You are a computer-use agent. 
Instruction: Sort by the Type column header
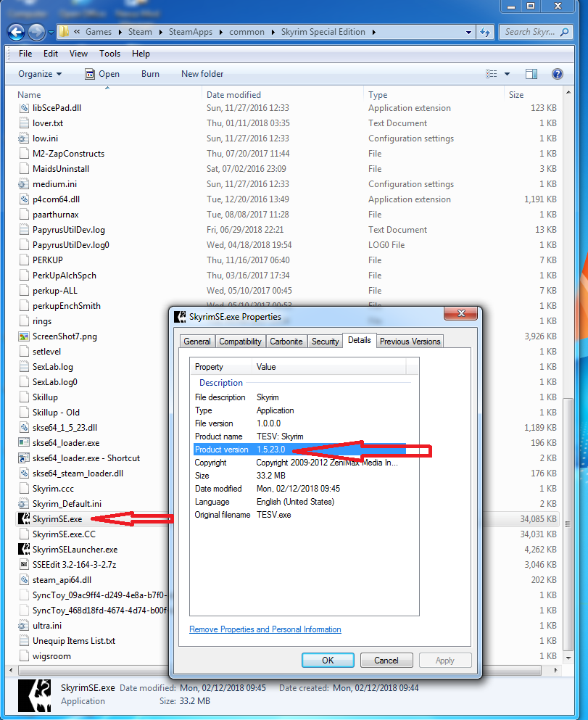(x=378, y=95)
